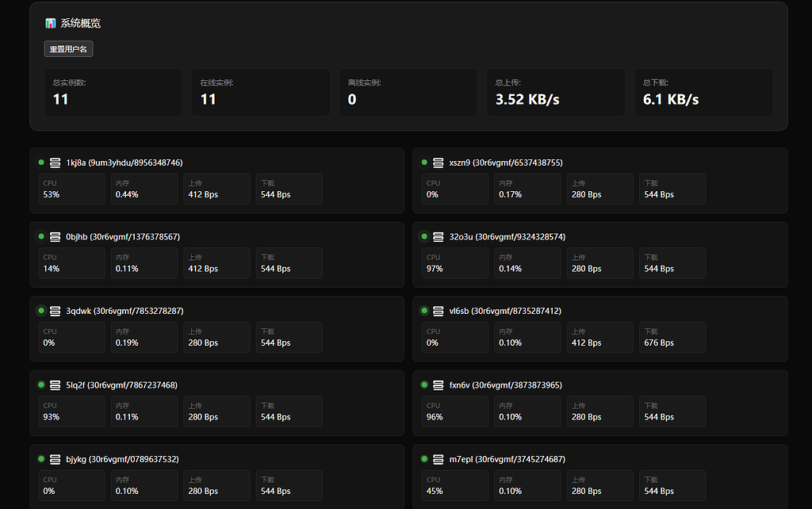Click the server icon for 3qdwk
Screen dimensions: 812x509
(55, 311)
